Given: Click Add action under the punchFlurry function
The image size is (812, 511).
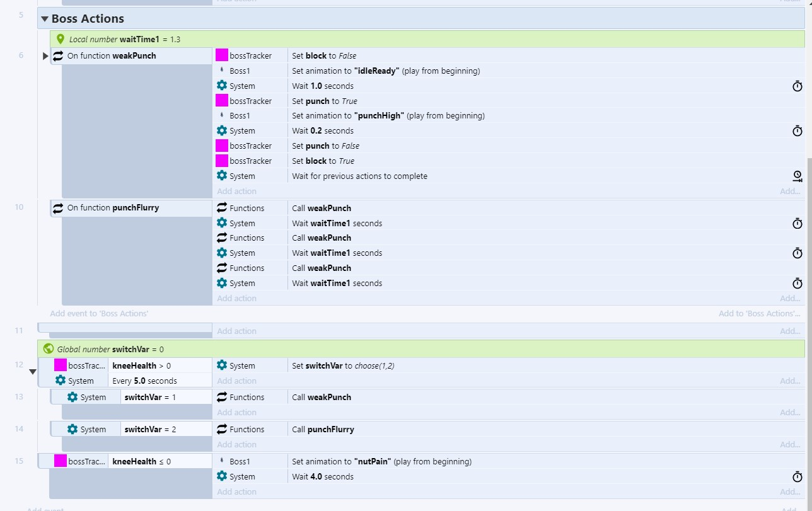Looking at the screenshot, I should [236, 299].
